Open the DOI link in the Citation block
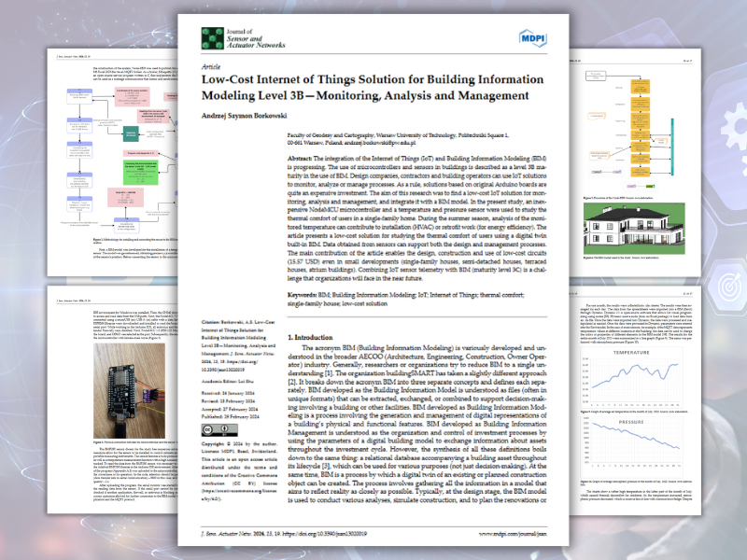The image size is (747, 560). click(x=230, y=365)
